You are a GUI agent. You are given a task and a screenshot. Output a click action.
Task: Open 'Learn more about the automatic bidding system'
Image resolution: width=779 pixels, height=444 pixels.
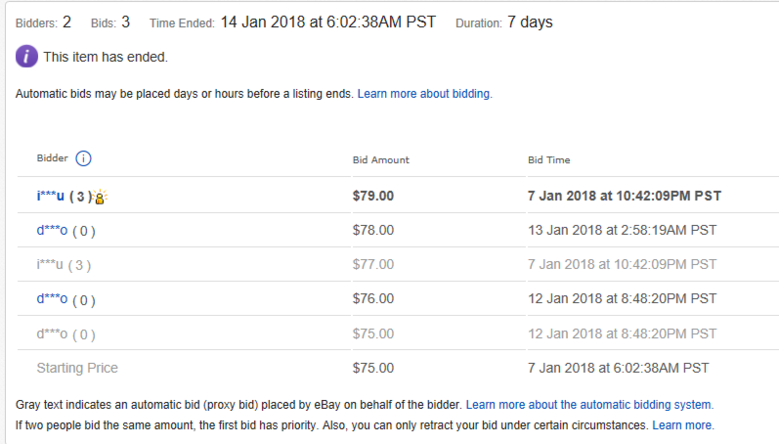pos(590,405)
